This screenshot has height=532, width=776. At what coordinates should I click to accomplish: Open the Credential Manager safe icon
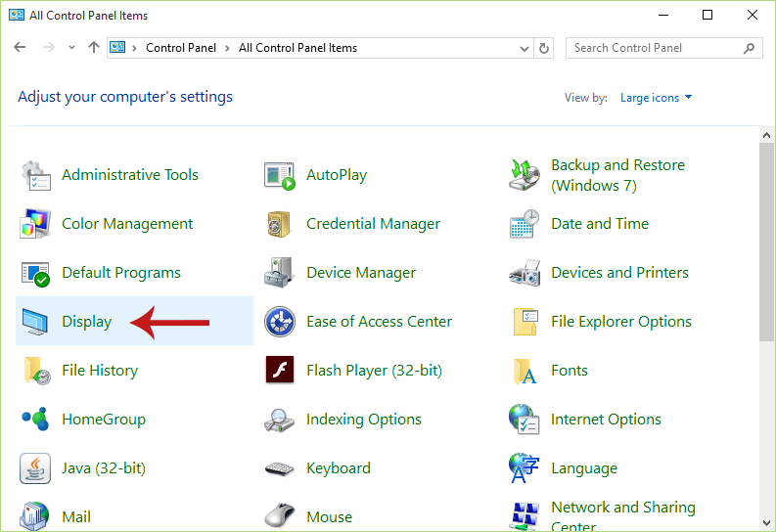tap(279, 224)
